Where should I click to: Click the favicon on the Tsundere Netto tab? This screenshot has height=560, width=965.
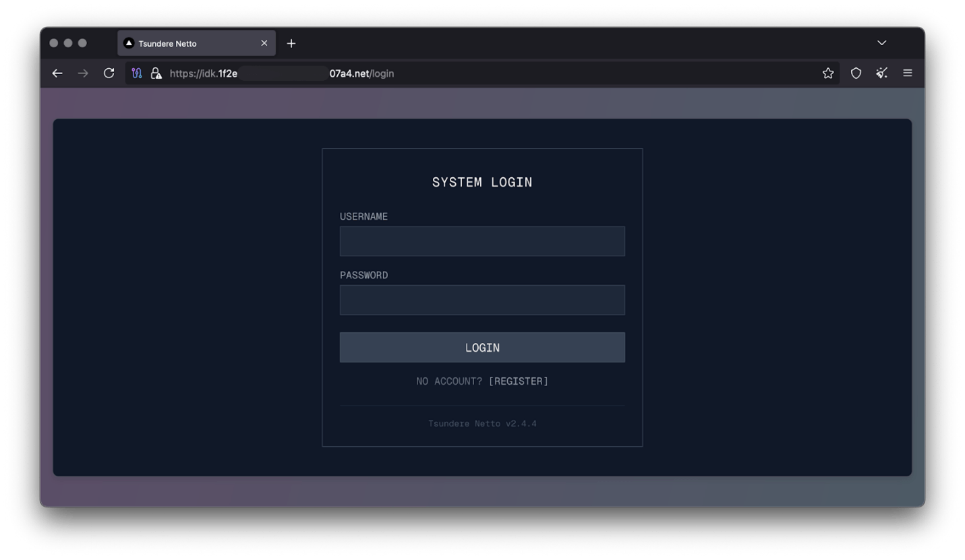(128, 42)
